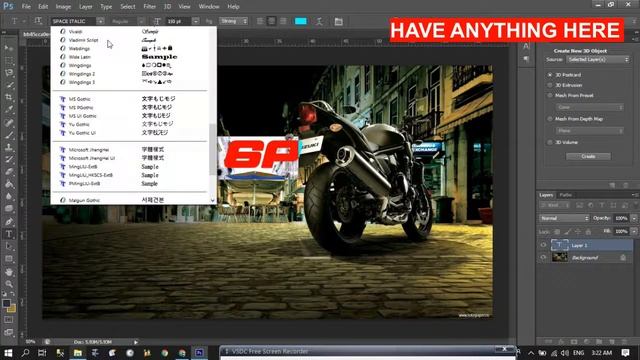Click the Create button in 3D panel
This screenshot has width=640, height=360.
588,156
